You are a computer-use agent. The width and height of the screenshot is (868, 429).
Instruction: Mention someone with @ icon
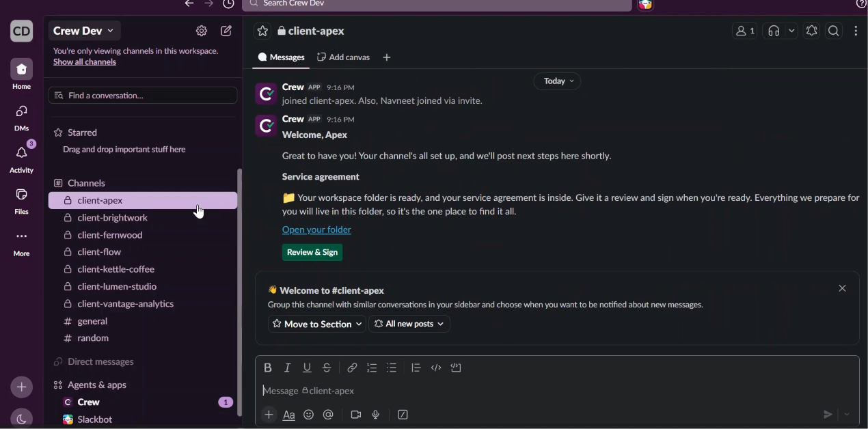329,415
